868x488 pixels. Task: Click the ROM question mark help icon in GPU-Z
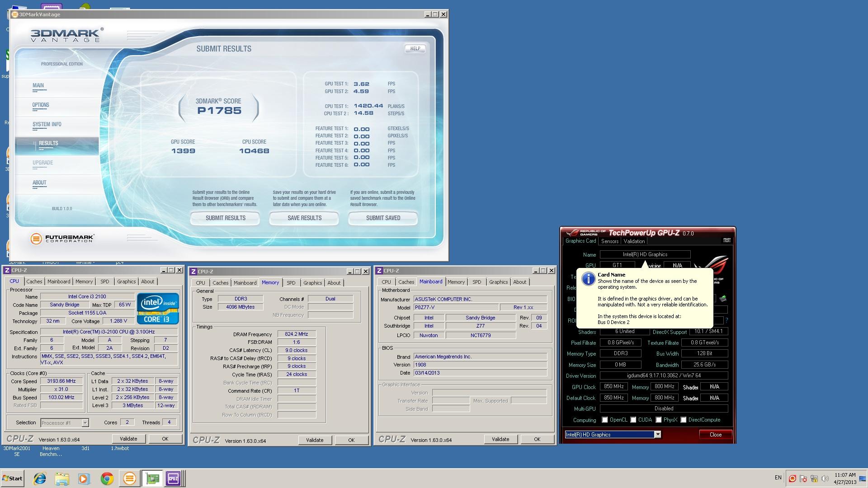726,320
